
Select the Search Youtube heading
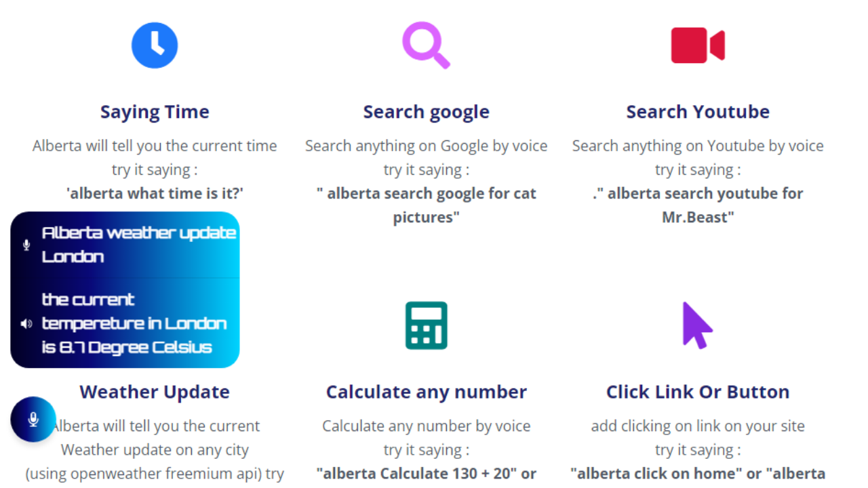click(698, 112)
